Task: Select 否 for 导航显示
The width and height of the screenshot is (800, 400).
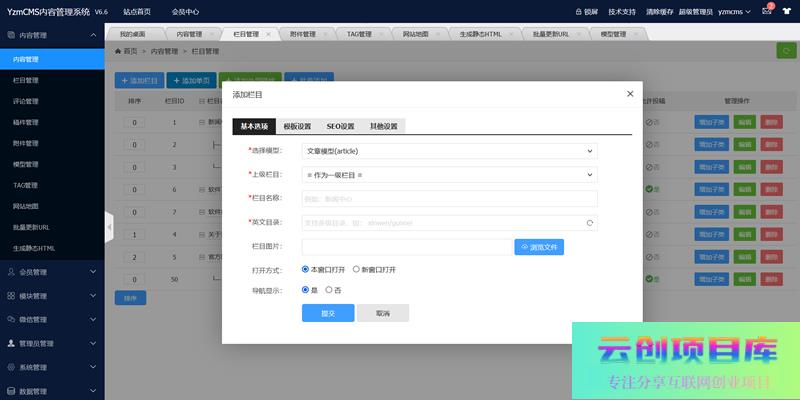Action: (328, 290)
